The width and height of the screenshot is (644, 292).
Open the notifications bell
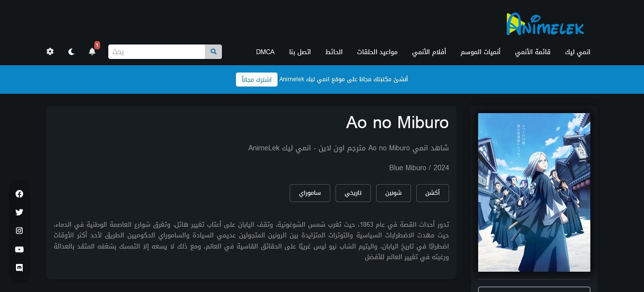point(92,51)
